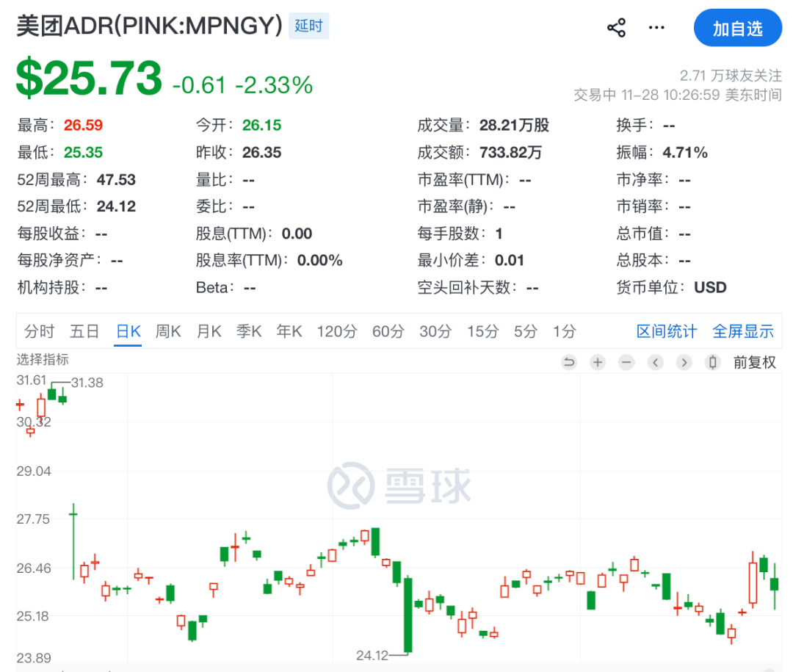Image resolution: width=793 pixels, height=672 pixels.
Task: Switch to the 1分 interval tab
Action: (565, 331)
